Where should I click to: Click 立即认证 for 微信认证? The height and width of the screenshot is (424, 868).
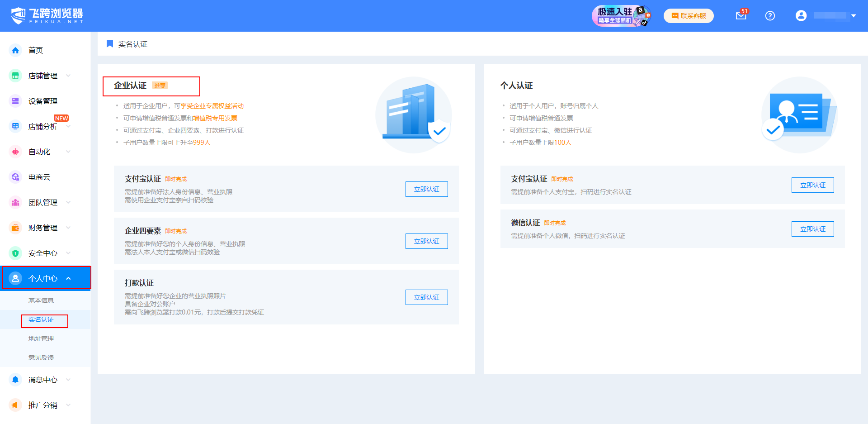(x=812, y=229)
